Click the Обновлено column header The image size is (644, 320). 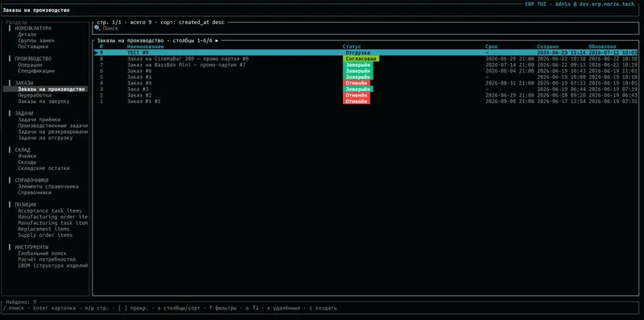coord(602,47)
